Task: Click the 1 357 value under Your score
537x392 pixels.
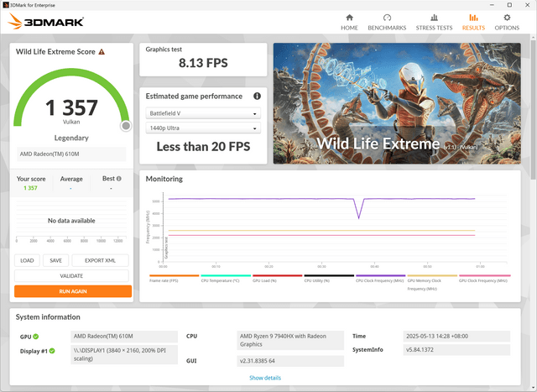Action: coord(30,188)
